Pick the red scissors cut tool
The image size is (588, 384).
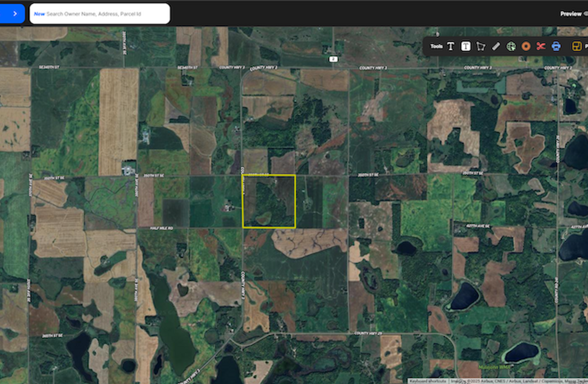[541, 46]
